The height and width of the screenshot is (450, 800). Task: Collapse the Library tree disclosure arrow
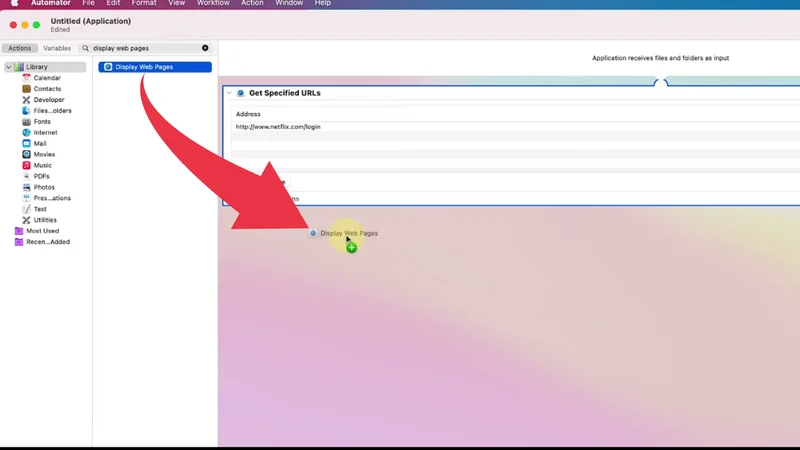coord(8,67)
